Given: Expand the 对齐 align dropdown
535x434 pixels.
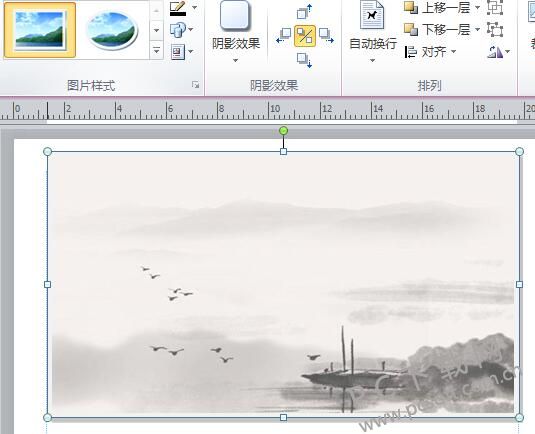Looking at the screenshot, I should tap(430, 52).
